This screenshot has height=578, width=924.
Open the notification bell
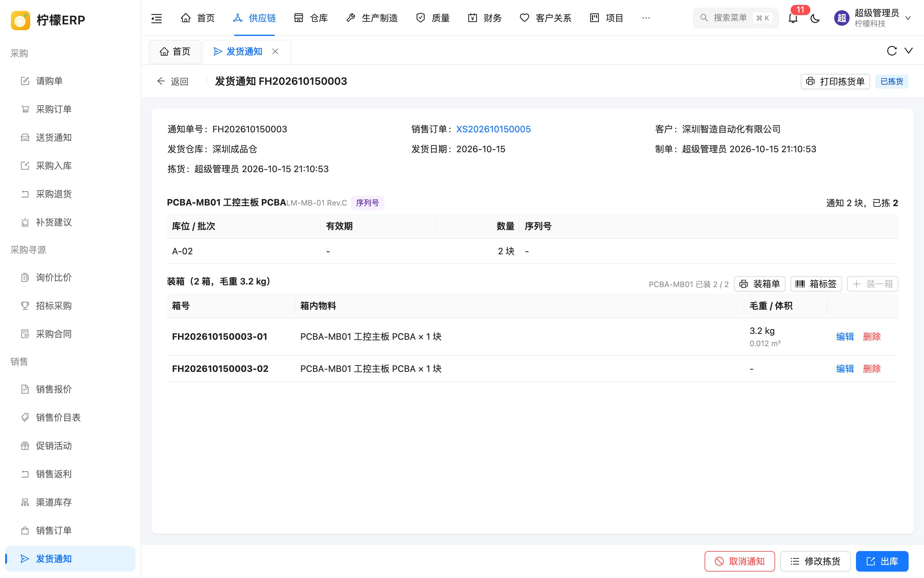(793, 18)
